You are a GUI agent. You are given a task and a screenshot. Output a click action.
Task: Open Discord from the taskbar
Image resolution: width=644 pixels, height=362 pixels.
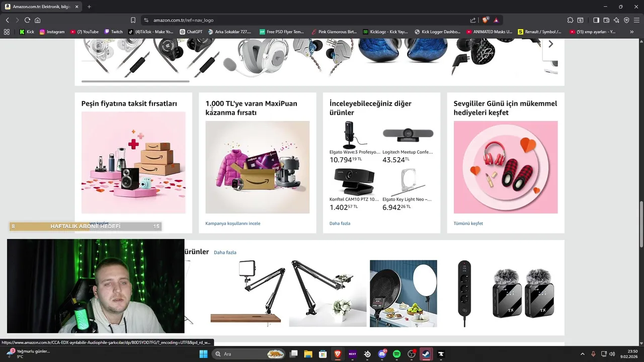click(382, 354)
